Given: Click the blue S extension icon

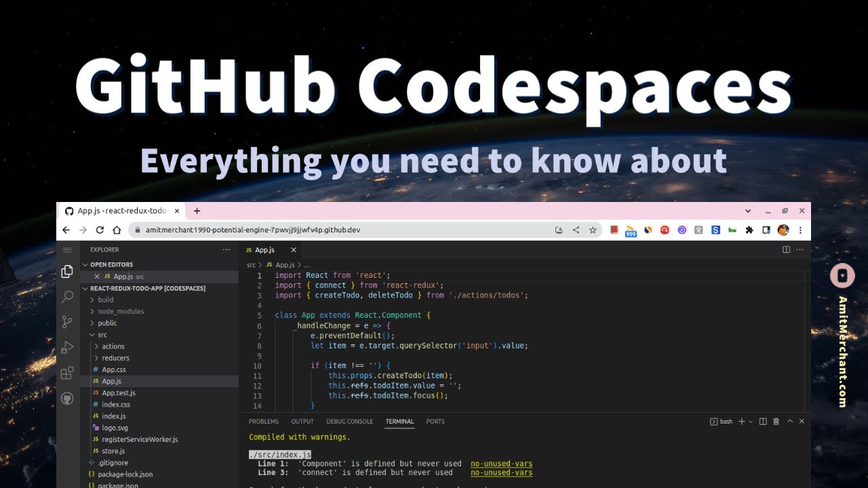Looking at the screenshot, I should coord(715,230).
